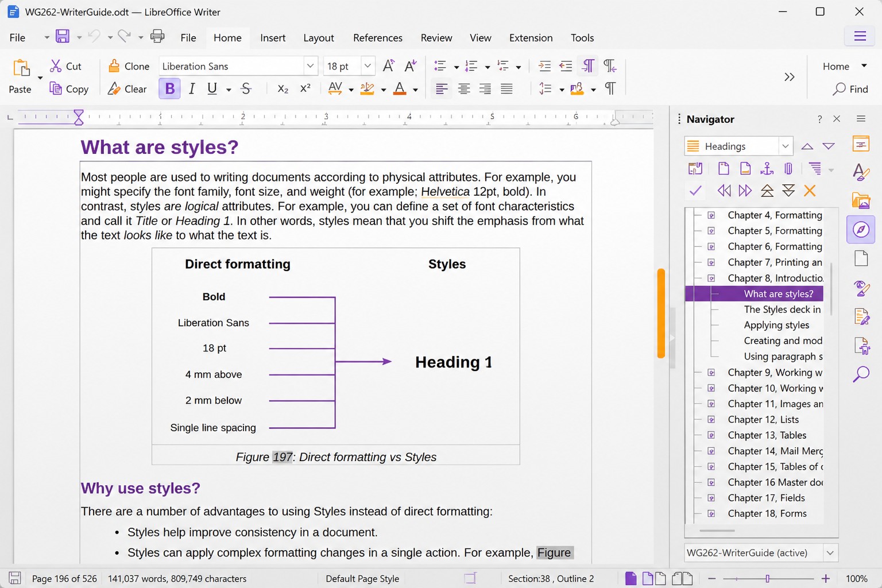Viewport: 882px width, 588px height.
Task: Cut the selection with scissors icon
Action: (x=56, y=65)
